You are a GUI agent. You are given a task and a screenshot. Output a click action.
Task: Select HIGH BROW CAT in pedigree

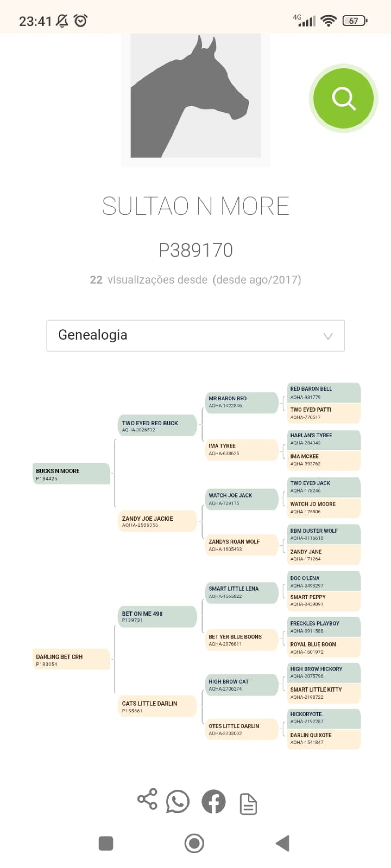coord(241,685)
